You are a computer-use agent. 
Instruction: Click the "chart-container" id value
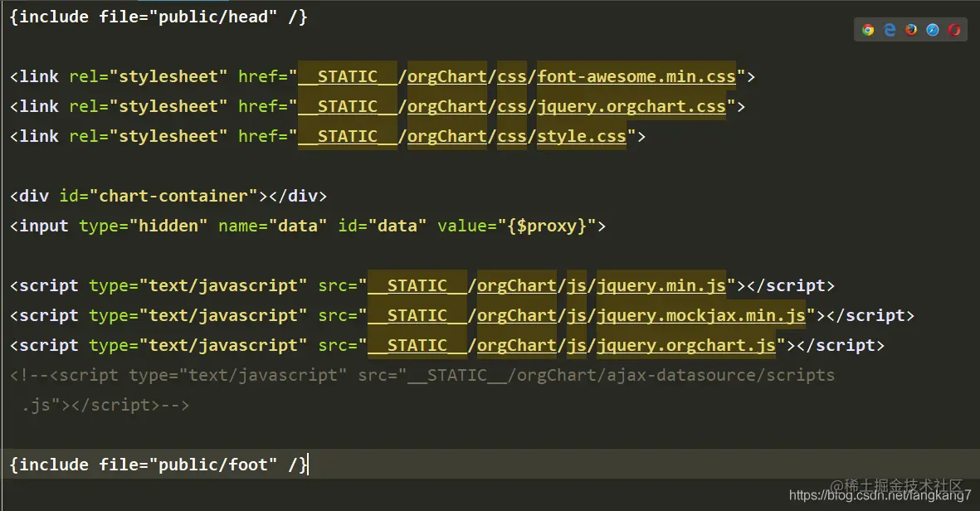coord(173,196)
